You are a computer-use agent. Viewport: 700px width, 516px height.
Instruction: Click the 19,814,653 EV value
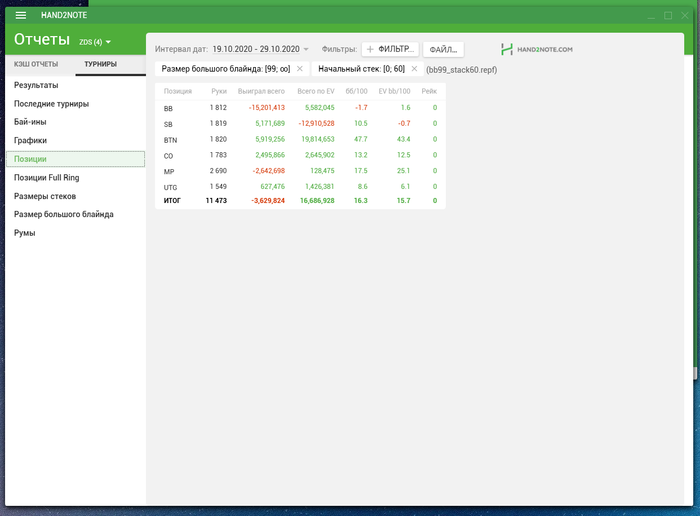click(318, 139)
